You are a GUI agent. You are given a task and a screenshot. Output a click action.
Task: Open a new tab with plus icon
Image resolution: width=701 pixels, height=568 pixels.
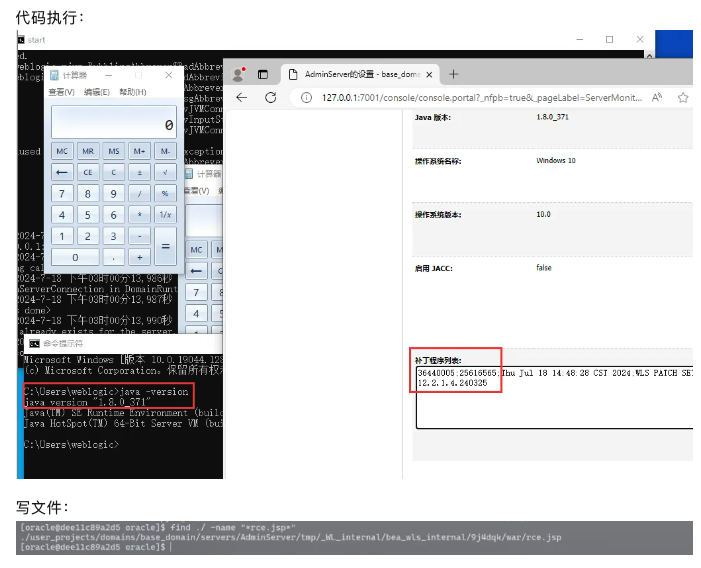(453, 74)
